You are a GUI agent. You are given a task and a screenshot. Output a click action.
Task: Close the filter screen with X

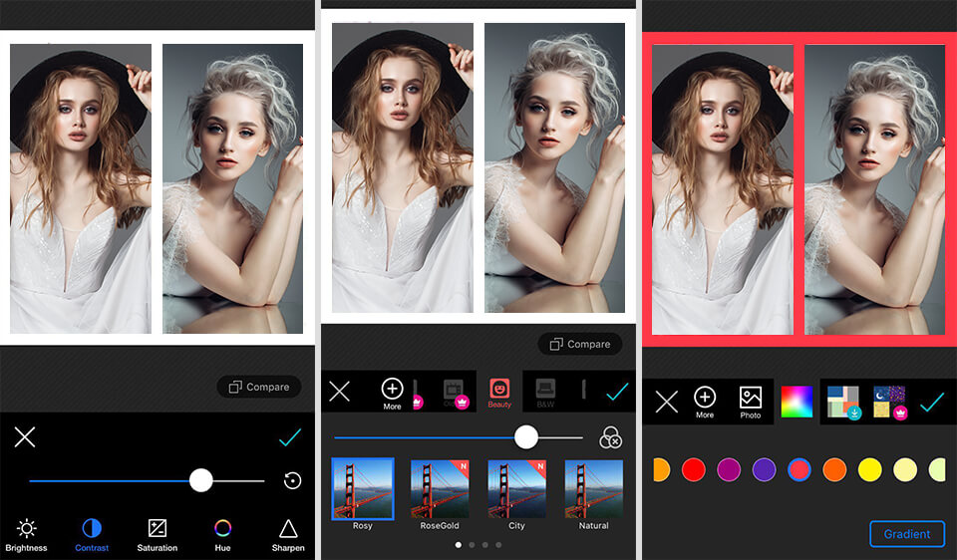[339, 391]
